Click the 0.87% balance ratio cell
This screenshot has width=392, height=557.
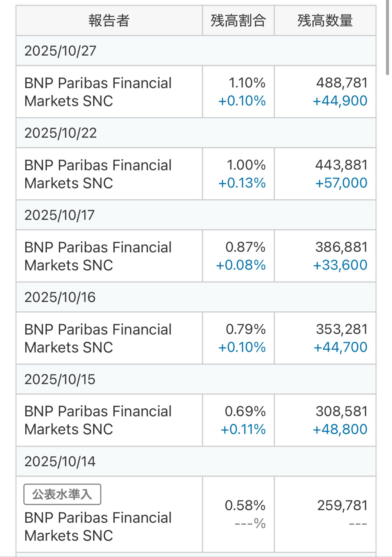(245, 247)
